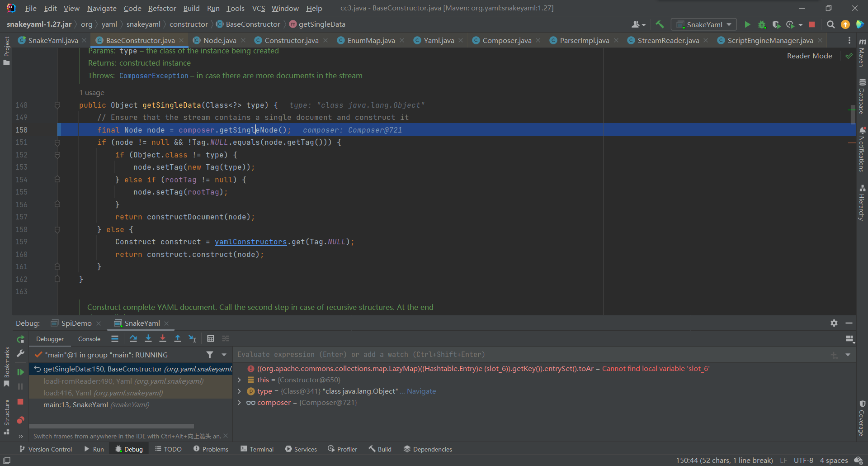Image resolution: width=868 pixels, height=466 pixels.
Task: Resume program in debug sidebar
Action: pyautogui.click(x=20, y=372)
